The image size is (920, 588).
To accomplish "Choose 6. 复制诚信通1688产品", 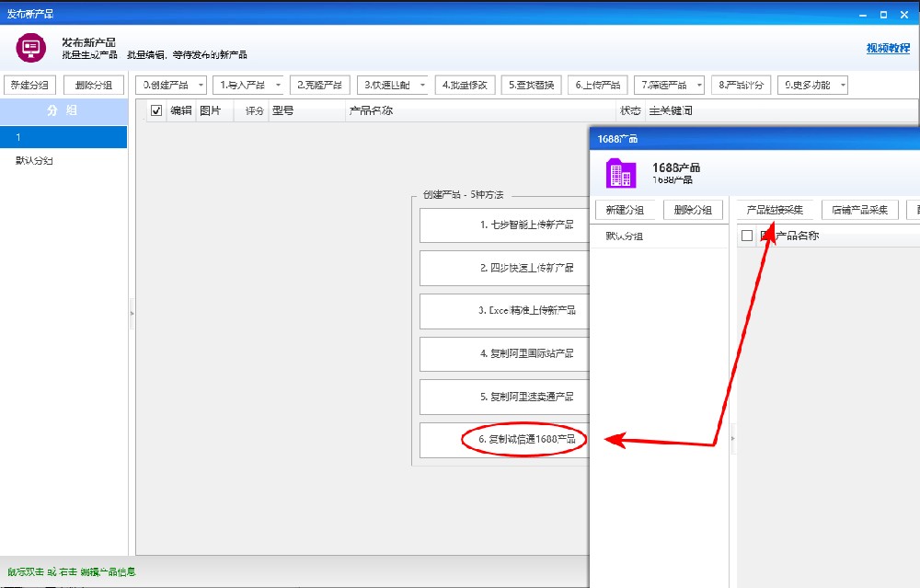I will pyautogui.click(x=504, y=440).
